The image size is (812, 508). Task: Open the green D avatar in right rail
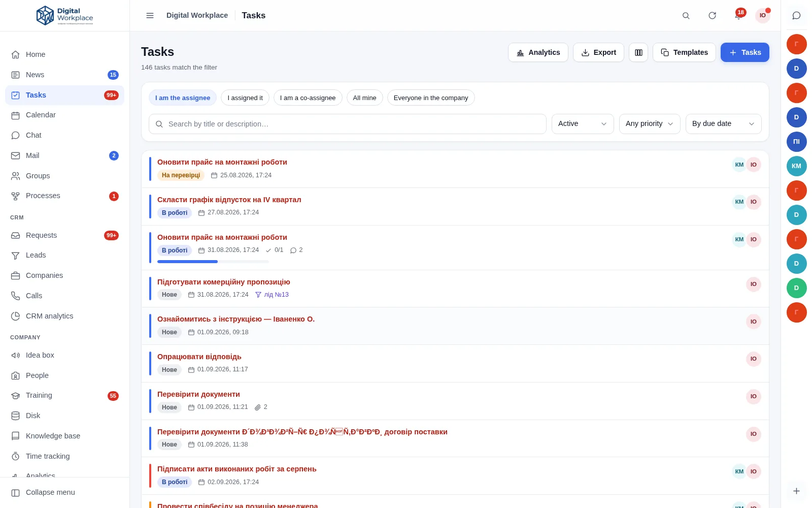[x=797, y=288]
